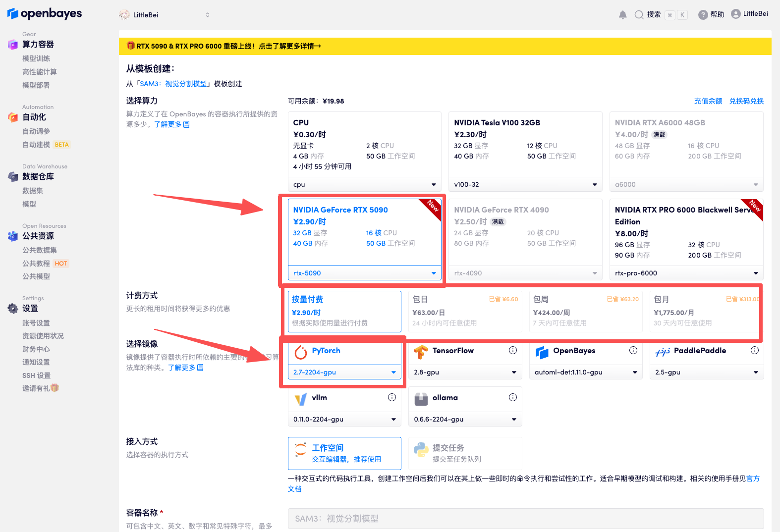Screen dimensions: 780x532
Task: Click 了解更多 link under 选择镜像
Action: click(186, 368)
